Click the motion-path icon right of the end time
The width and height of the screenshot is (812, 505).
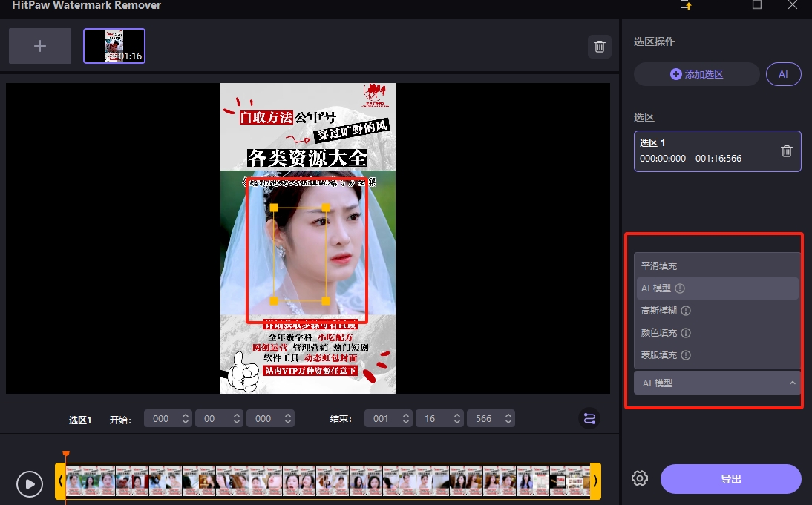coord(589,418)
